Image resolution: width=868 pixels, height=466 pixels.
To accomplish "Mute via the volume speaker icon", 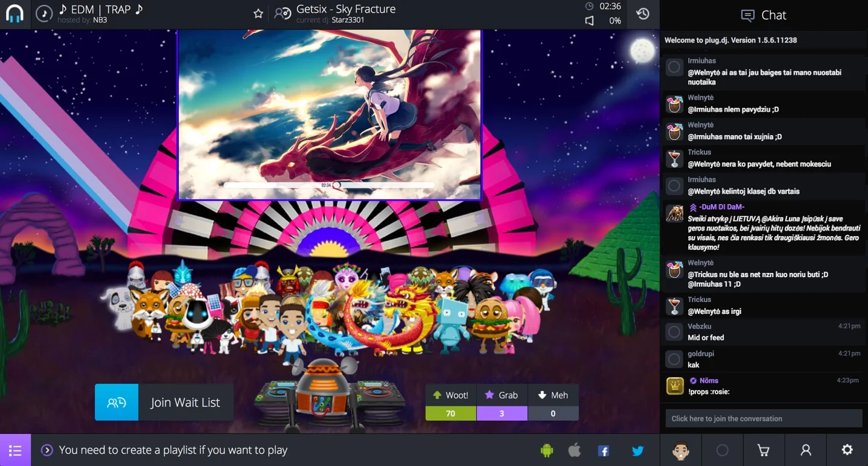I will click(590, 21).
